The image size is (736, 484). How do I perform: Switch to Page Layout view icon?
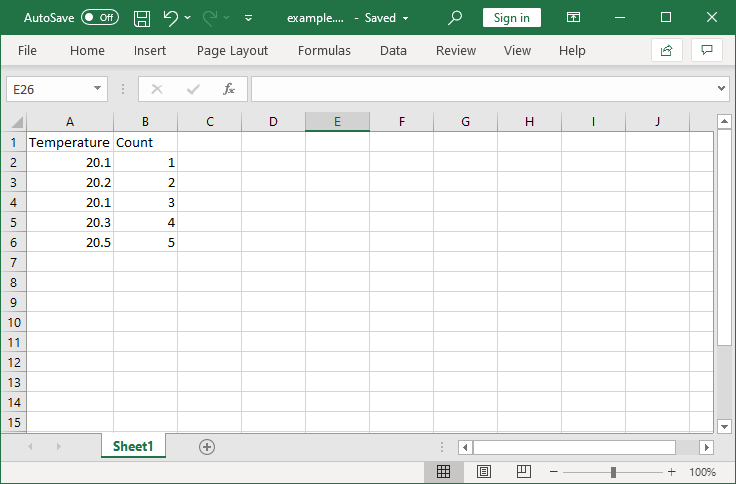484,472
